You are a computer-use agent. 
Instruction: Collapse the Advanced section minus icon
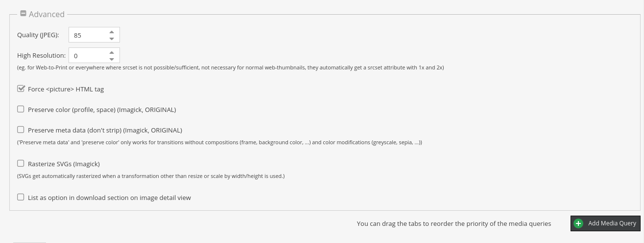23,14
